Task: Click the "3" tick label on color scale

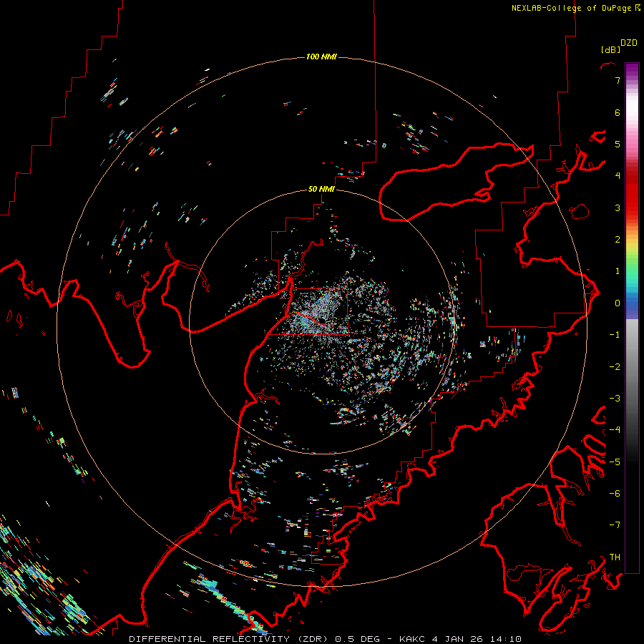Action: 618,208
